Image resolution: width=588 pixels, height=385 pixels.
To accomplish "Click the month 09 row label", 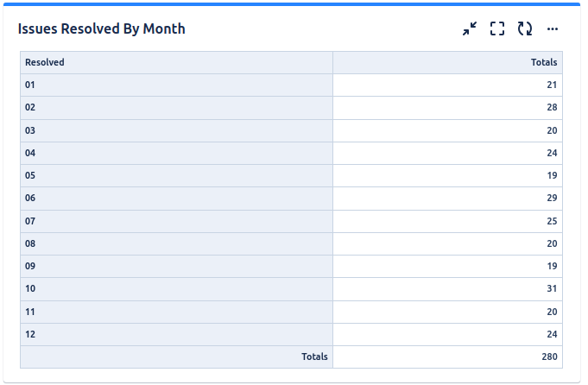I will coord(30,266).
